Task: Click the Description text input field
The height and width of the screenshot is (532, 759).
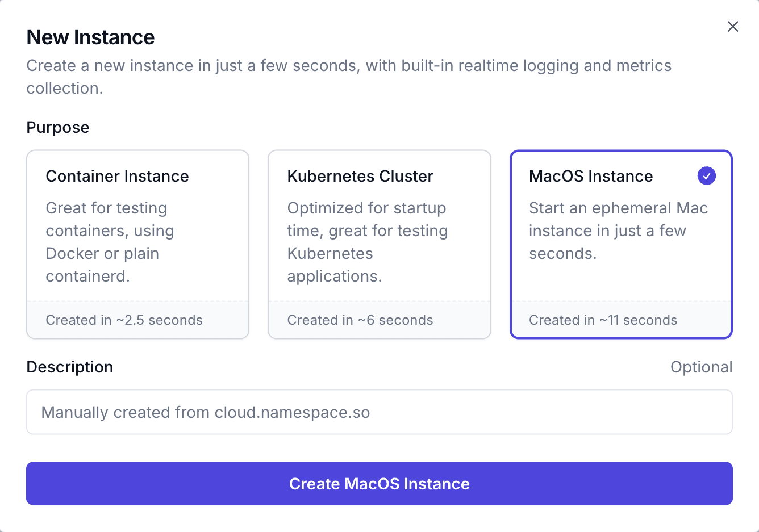Action: (379, 412)
